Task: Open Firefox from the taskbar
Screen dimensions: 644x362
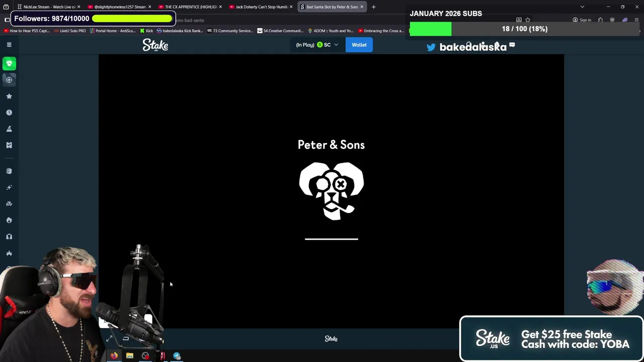Action: pyautogui.click(x=114, y=356)
